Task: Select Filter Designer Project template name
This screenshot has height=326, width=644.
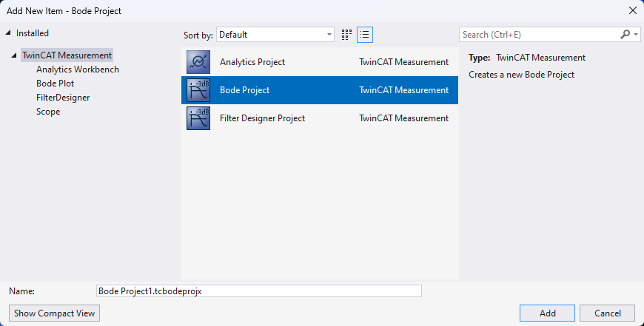Action: coord(262,118)
